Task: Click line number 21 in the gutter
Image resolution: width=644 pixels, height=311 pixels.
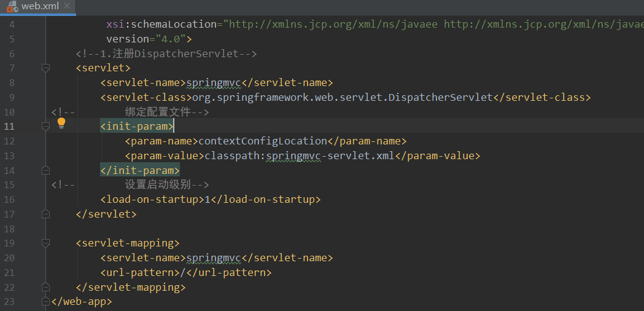Action: (9, 273)
